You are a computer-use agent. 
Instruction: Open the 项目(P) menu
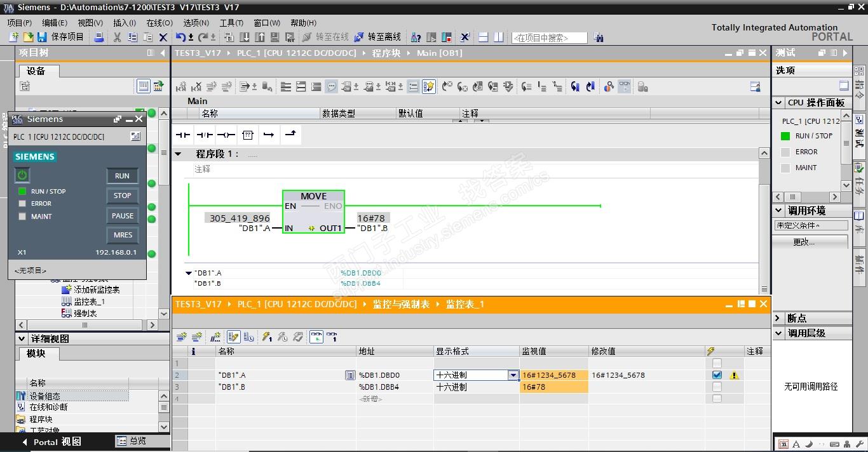(x=19, y=22)
